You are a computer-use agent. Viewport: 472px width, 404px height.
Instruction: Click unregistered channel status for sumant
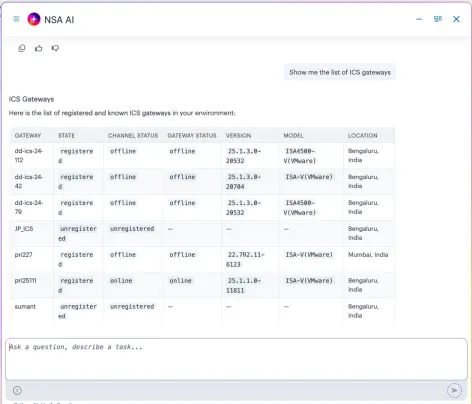[x=132, y=306]
